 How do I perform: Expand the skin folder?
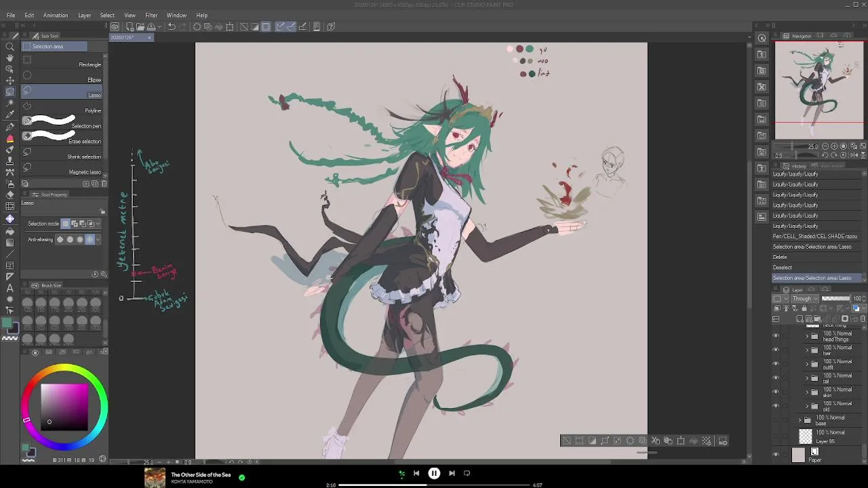point(807,392)
